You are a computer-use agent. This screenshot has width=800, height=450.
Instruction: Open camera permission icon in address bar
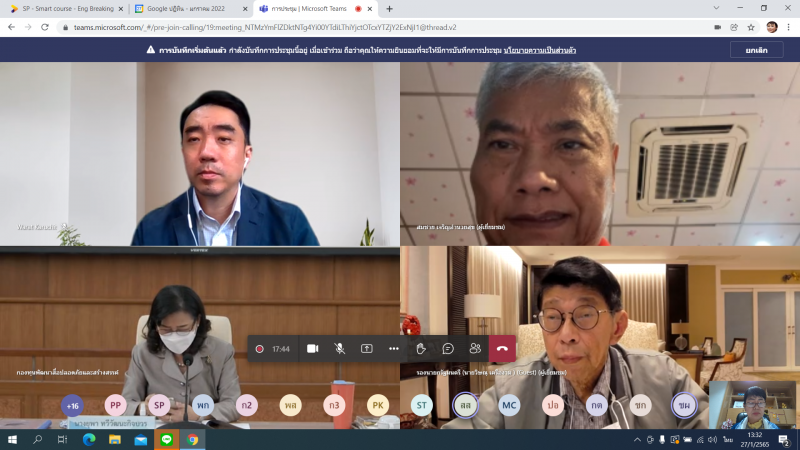pyautogui.click(x=717, y=28)
